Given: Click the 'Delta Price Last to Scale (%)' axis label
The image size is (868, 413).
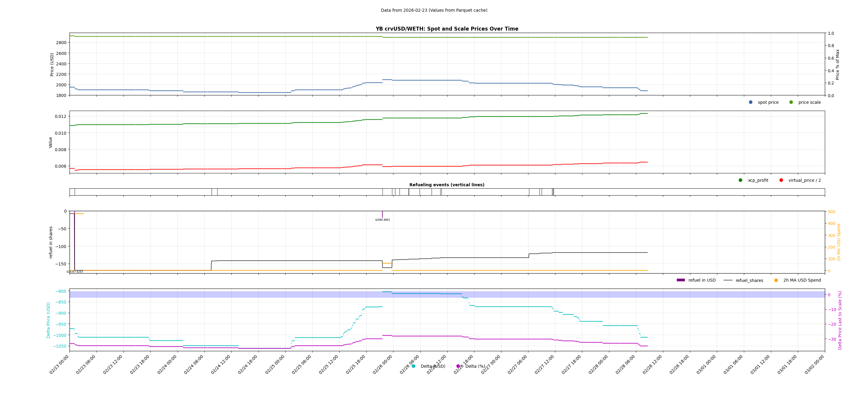Looking at the screenshot, I should click(x=840, y=320).
